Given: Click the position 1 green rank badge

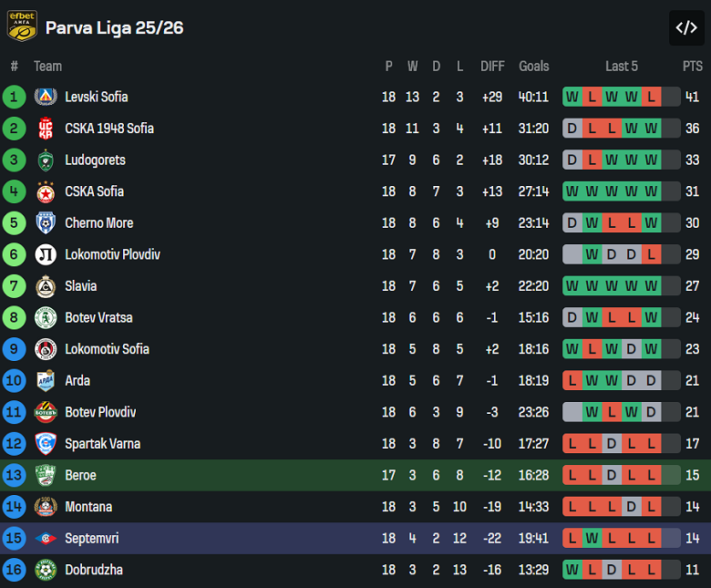Looking at the screenshot, I should tap(15, 97).
